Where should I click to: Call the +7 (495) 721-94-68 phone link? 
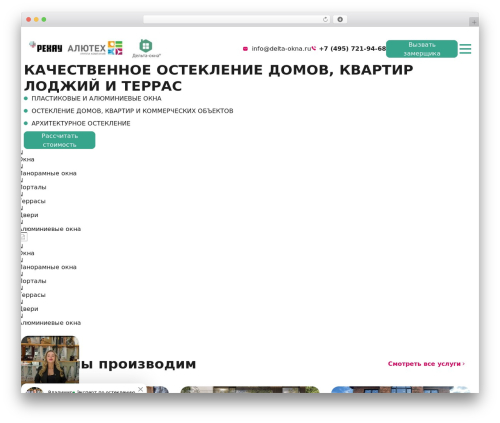tap(353, 49)
